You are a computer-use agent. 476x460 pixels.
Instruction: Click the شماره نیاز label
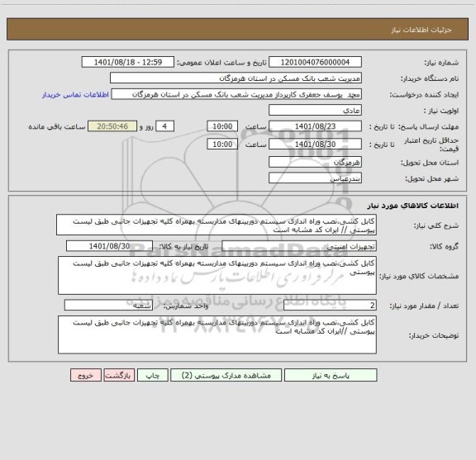[x=441, y=63]
